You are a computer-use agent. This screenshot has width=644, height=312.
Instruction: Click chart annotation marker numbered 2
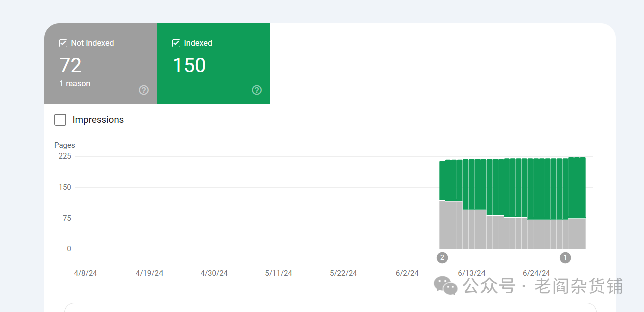pyautogui.click(x=442, y=258)
